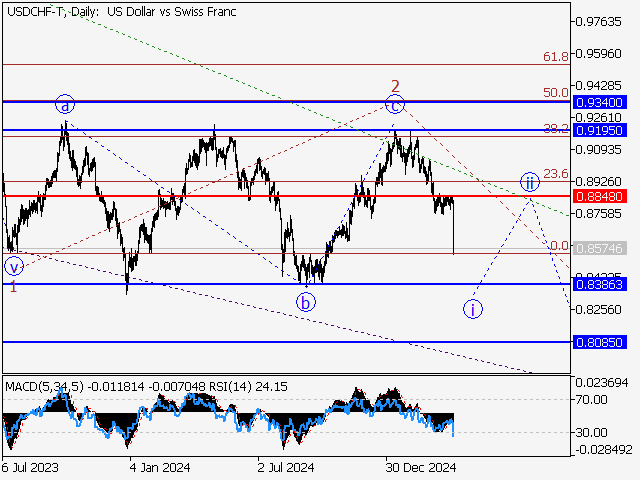This screenshot has width=640, height=480.
Task: Select the 0.83863 support level tag
Action: point(600,284)
